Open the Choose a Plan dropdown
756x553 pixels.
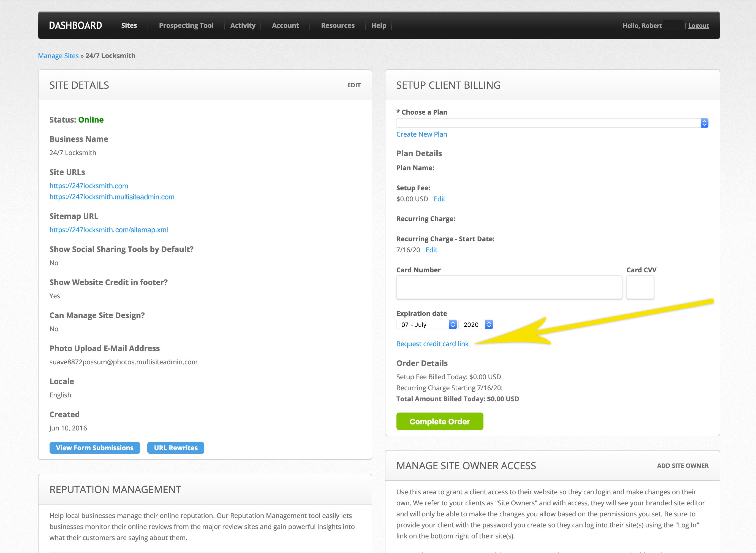551,123
